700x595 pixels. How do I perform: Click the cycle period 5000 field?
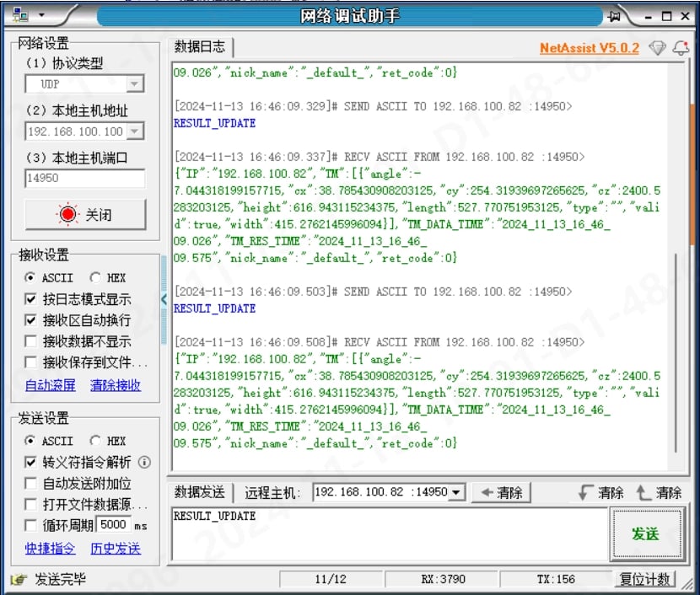point(114,524)
